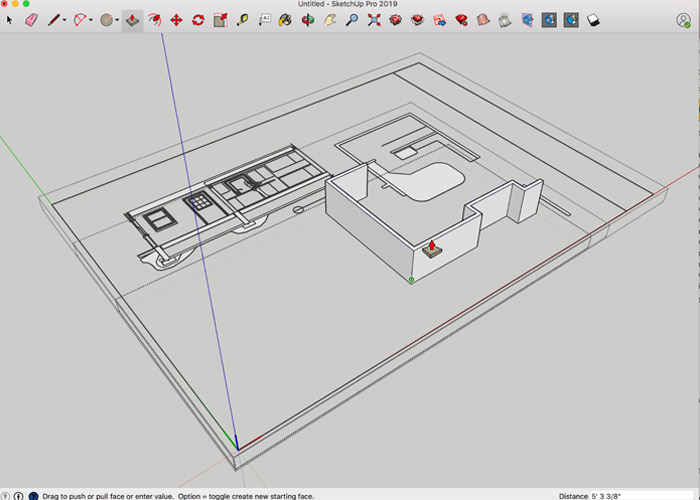The image size is (700, 500).
Task: Select the Circle shape tool
Action: coord(106,20)
